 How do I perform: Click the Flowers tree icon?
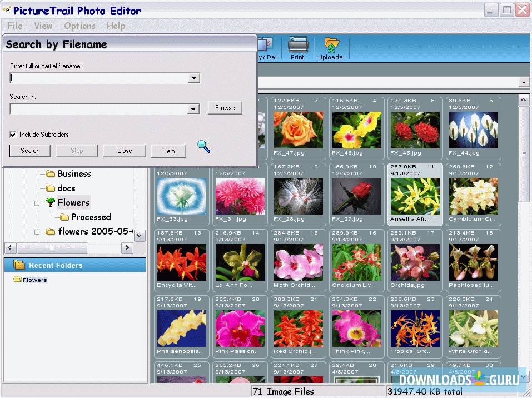51,202
